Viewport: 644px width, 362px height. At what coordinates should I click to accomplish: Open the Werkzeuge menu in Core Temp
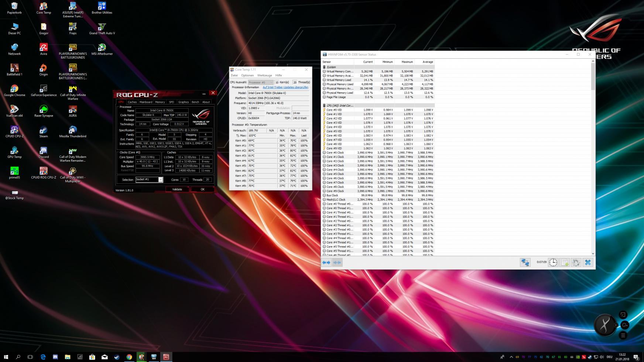pos(264,75)
